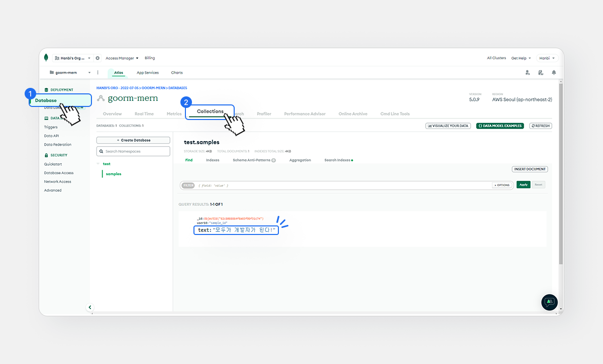Click the invite user icon
Viewport: 603px width, 364px height.
528,72
